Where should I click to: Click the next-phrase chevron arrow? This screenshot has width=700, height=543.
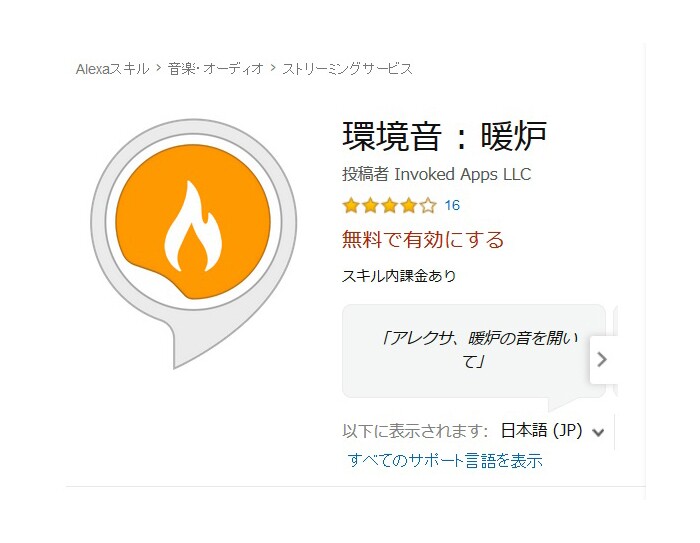[x=603, y=359]
